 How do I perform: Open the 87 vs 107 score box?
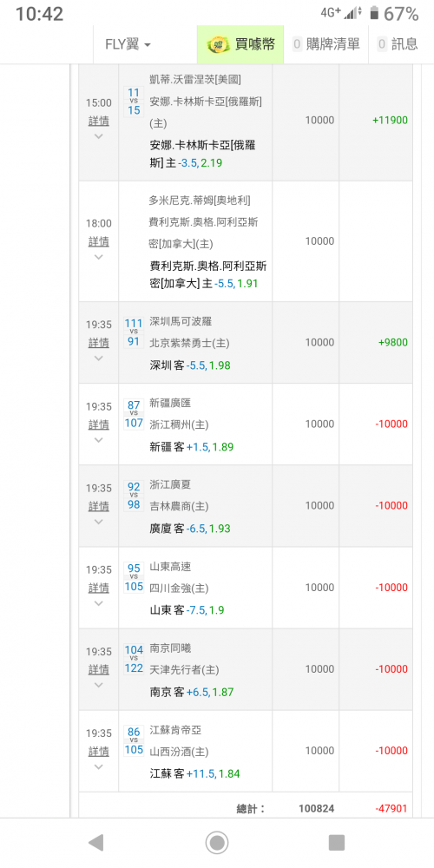(x=134, y=414)
